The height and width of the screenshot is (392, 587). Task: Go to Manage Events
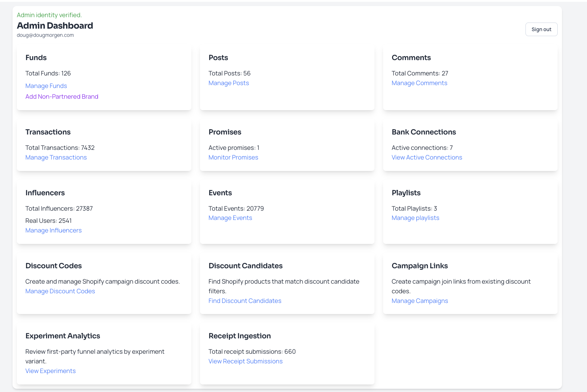pyautogui.click(x=230, y=218)
